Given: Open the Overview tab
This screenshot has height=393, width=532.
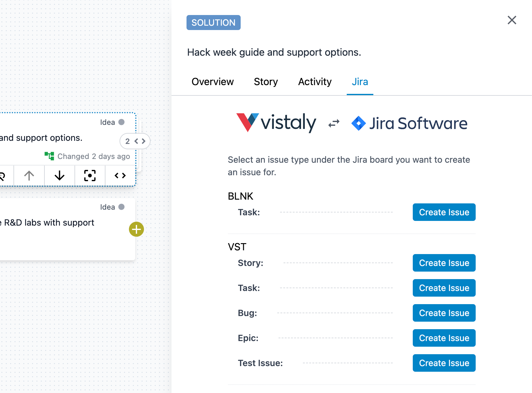Looking at the screenshot, I should click(212, 82).
